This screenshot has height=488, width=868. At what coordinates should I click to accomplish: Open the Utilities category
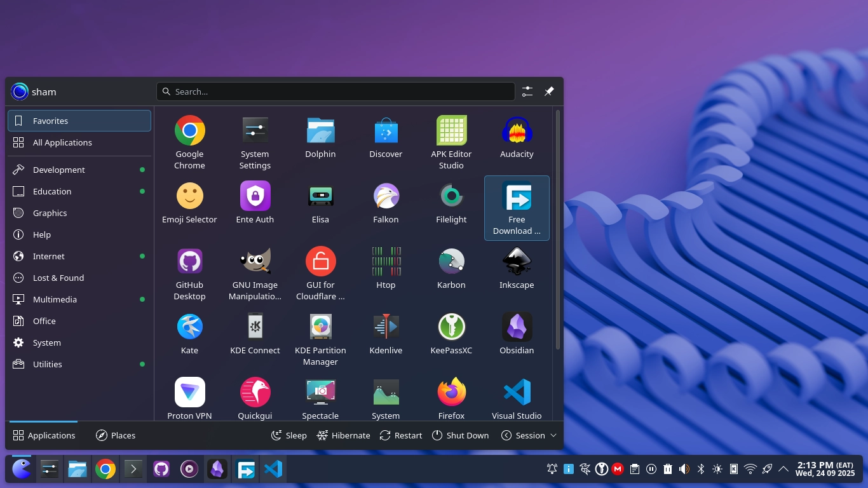click(79, 364)
